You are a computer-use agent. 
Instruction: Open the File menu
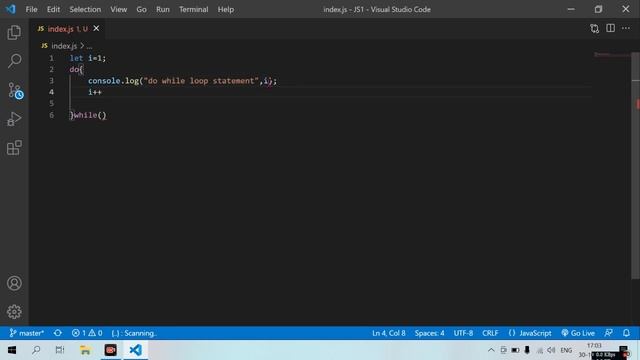[x=31, y=9]
